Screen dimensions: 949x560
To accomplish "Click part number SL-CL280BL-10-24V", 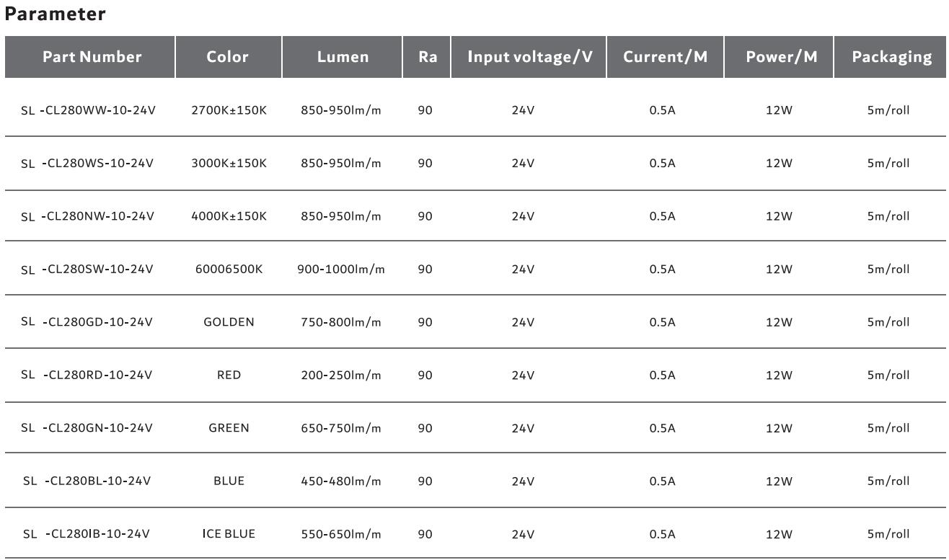I will click(x=88, y=481).
